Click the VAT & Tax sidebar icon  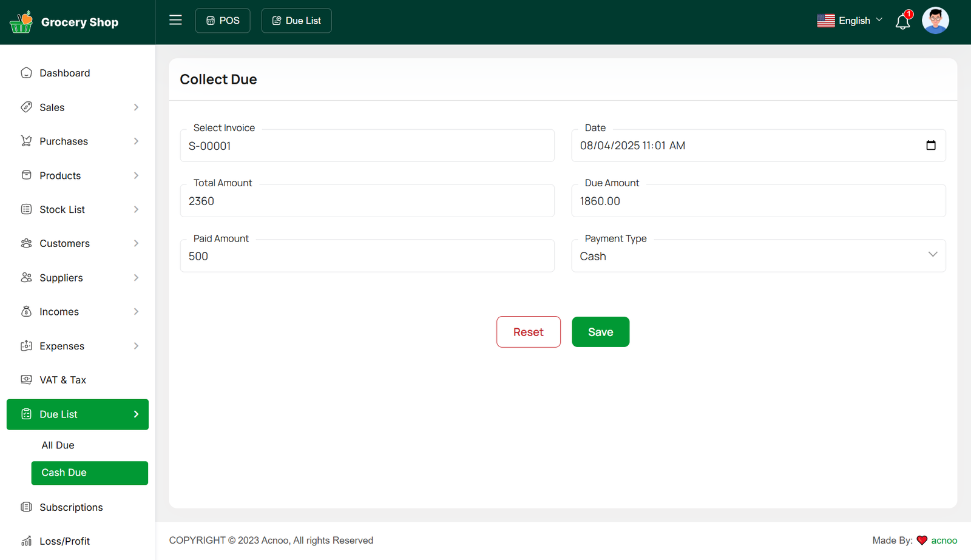pos(26,380)
